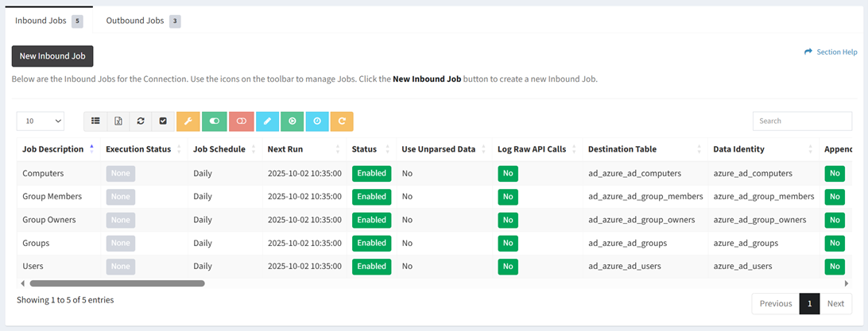868x331 pixels.
Task: Sort by the Job Description column header
Action: 53,149
